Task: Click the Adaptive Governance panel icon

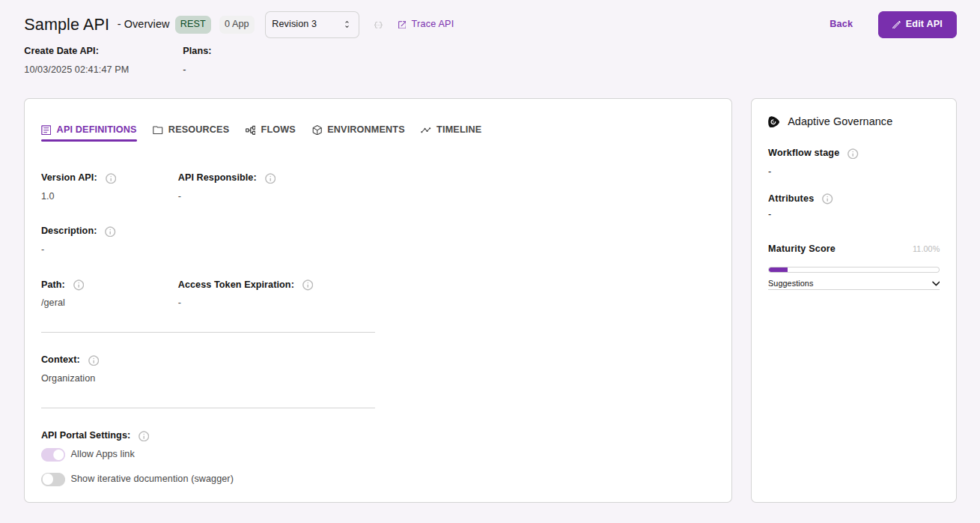Action: point(773,121)
